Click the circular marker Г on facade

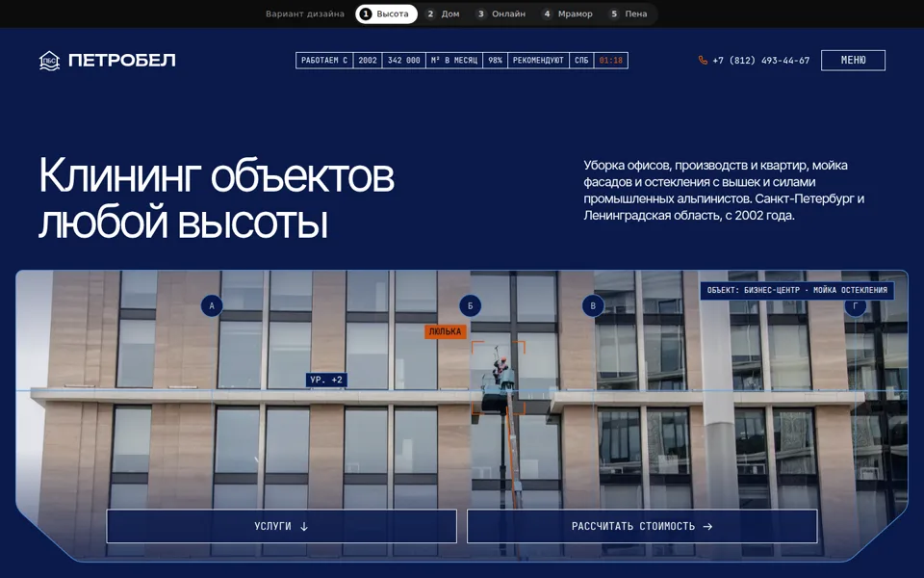[x=855, y=306]
